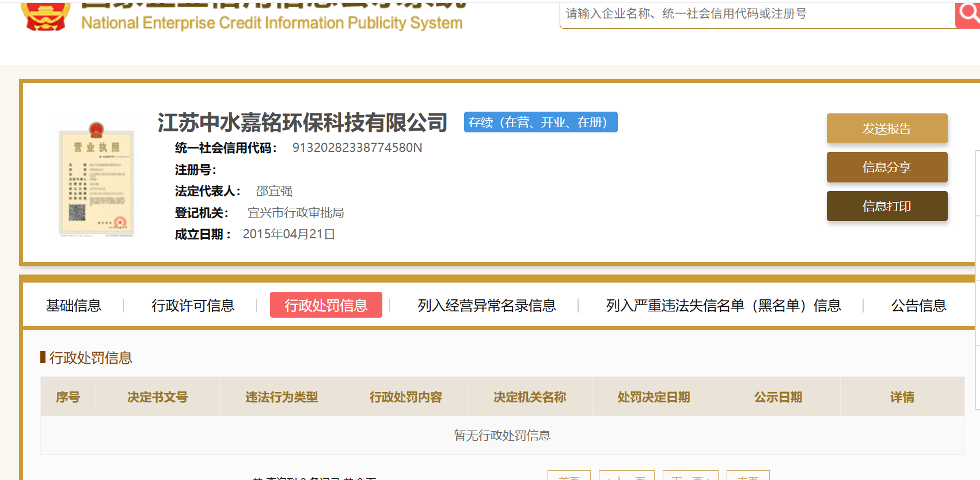This screenshot has height=480, width=980.
Task: Click the national emblem logo
Action: tap(45, 16)
